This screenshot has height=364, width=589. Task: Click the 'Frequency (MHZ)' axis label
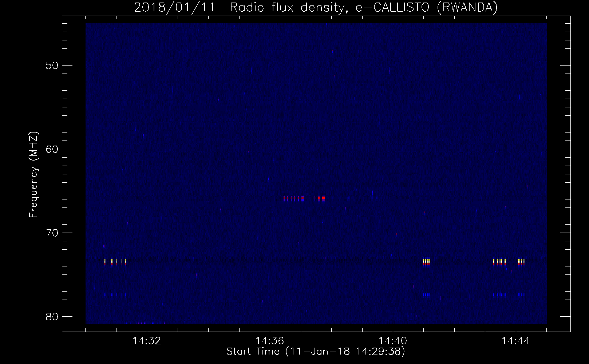(34, 175)
